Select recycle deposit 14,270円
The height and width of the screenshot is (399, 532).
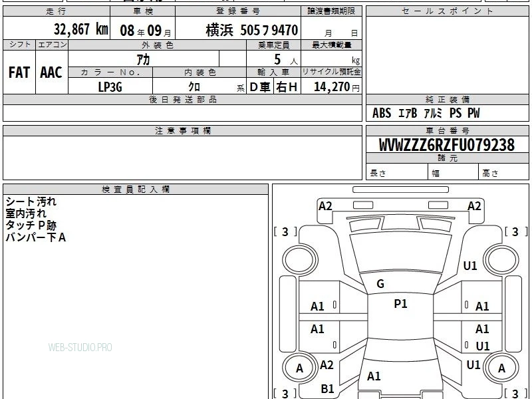click(336, 87)
